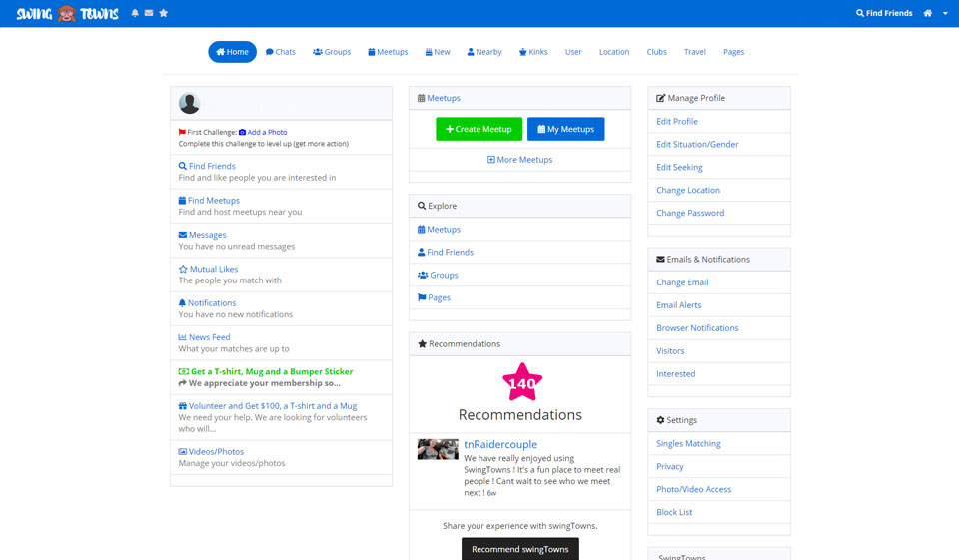
Task: Expand More Meetups
Action: [519, 160]
